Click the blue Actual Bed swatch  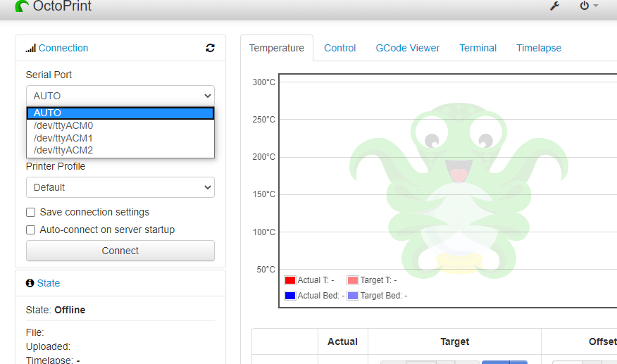tap(290, 296)
